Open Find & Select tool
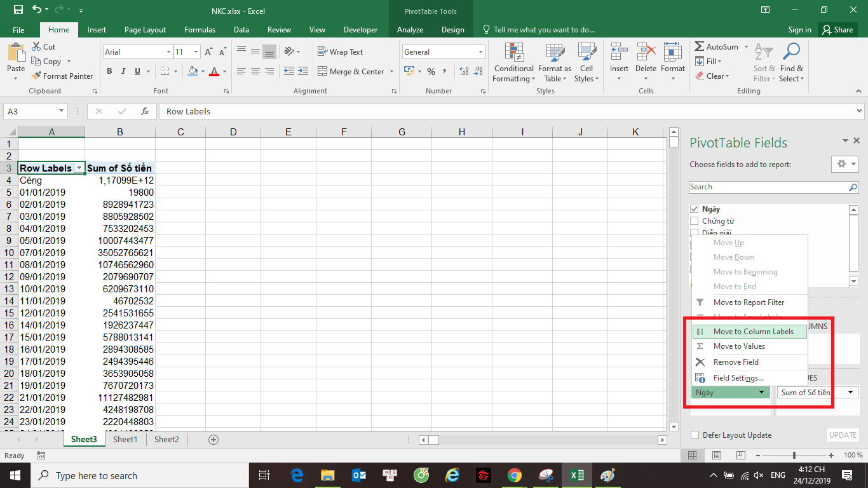This screenshot has height=488, width=868. [791, 64]
